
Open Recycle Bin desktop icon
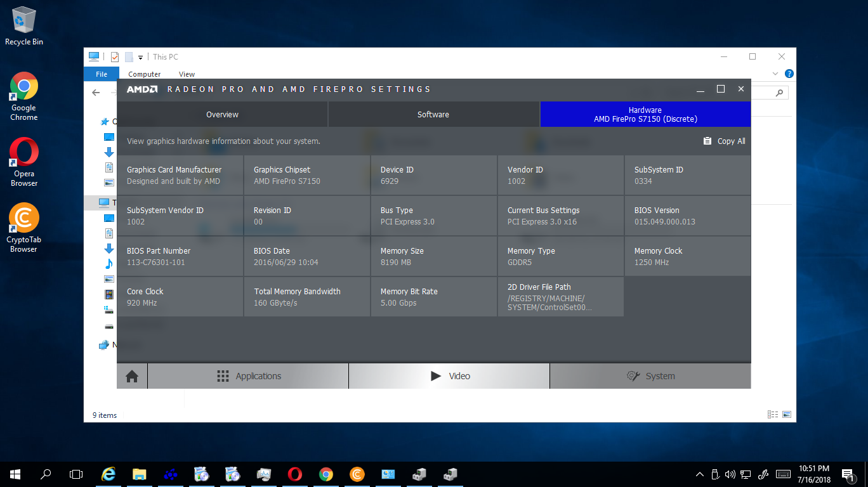[24, 26]
